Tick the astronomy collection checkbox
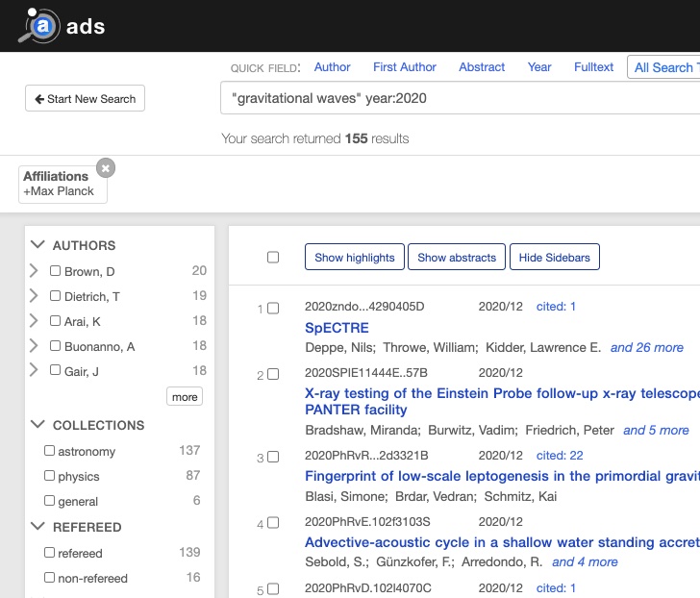The height and width of the screenshot is (598, 700). [50, 451]
